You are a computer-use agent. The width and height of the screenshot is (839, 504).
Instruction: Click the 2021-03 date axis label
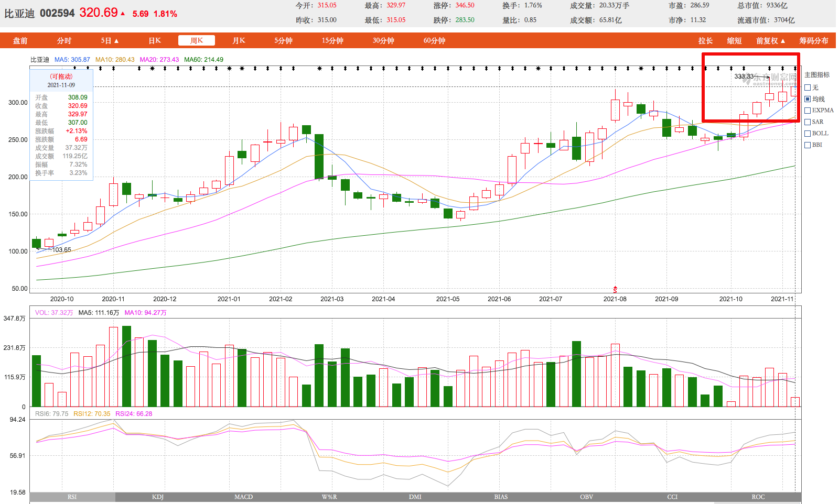(x=332, y=299)
